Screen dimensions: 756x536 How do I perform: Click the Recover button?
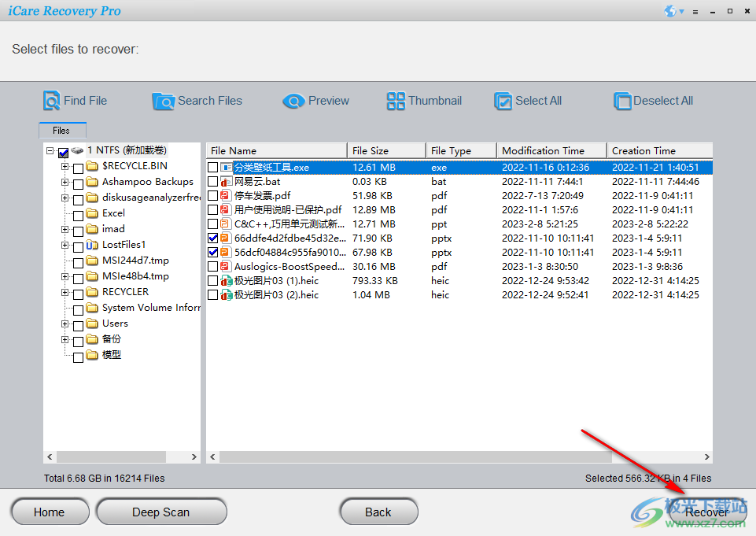point(707,512)
